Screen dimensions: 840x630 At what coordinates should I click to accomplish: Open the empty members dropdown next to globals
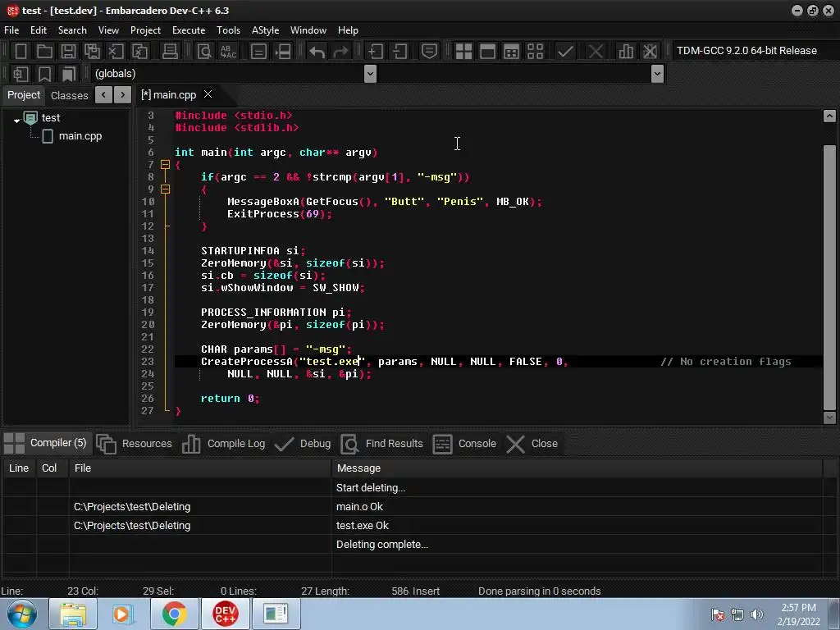point(657,73)
